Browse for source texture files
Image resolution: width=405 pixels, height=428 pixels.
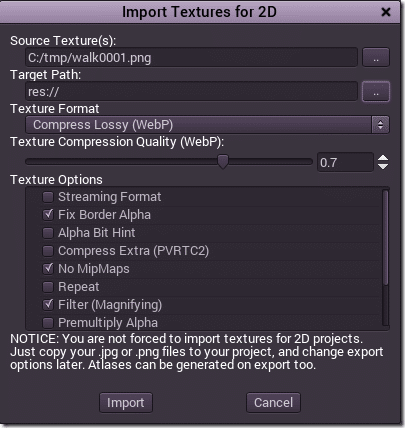(x=376, y=58)
